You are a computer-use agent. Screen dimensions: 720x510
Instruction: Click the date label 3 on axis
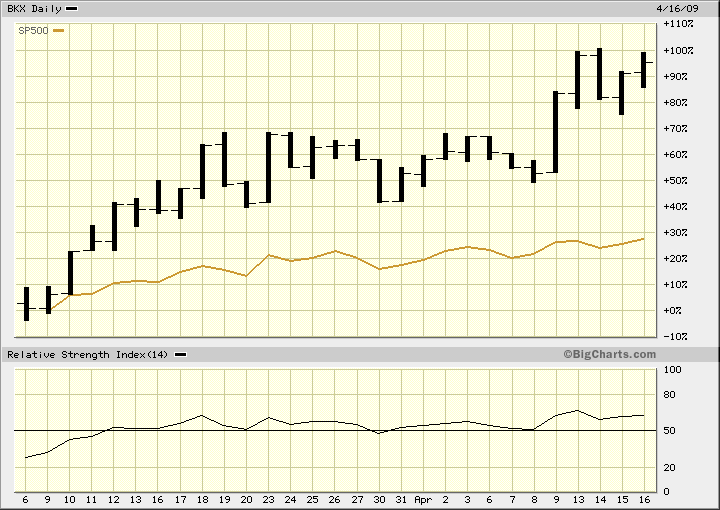[467, 499]
